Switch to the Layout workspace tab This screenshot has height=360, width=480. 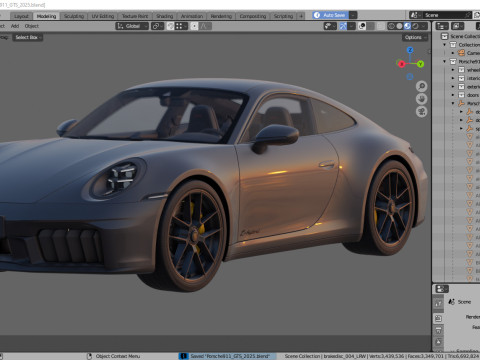pyautogui.click(x=21, y=16)
